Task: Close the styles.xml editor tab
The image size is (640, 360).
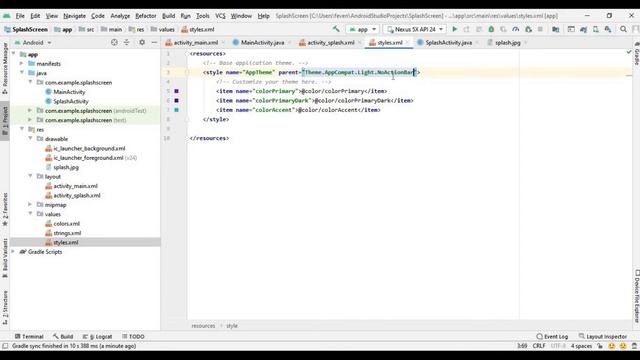Action: (x=407, y=42)
